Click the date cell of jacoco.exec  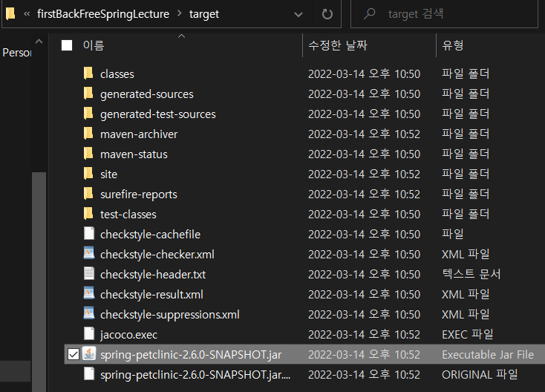pyautogui.click(x=365, y=335)
